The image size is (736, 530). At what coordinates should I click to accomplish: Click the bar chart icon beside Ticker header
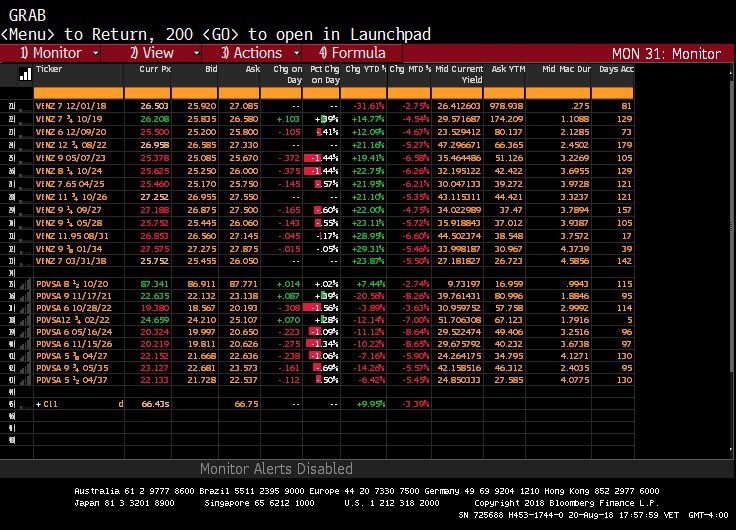(x=25, y=75)
